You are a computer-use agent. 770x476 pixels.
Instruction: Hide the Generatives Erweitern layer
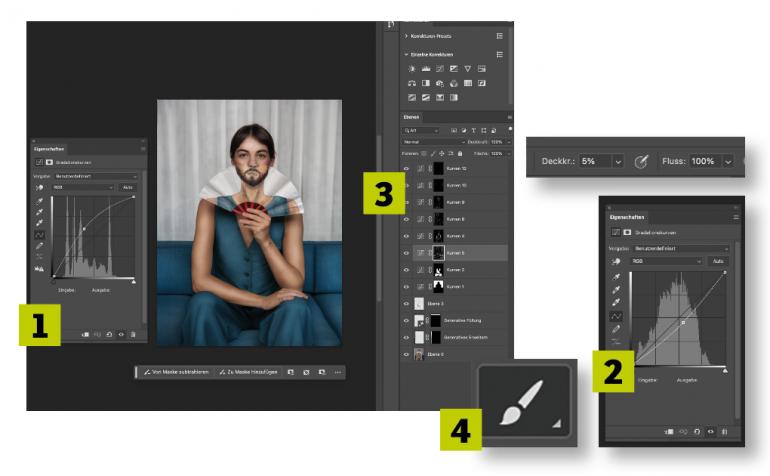(x=406, y=337)
